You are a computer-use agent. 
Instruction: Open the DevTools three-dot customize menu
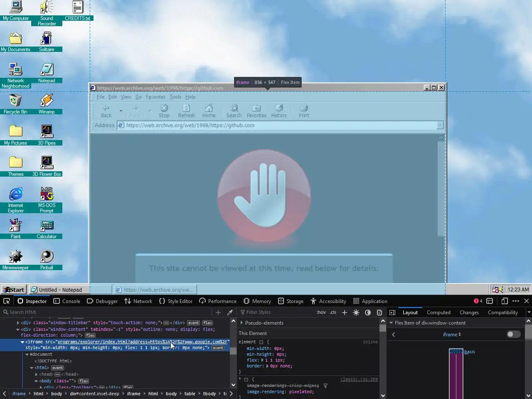516,301
